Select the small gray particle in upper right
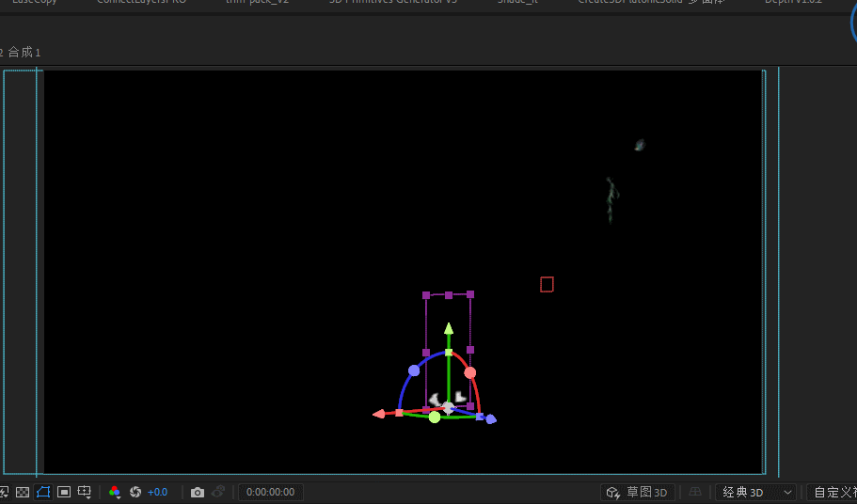 click(x=640, y=145)
